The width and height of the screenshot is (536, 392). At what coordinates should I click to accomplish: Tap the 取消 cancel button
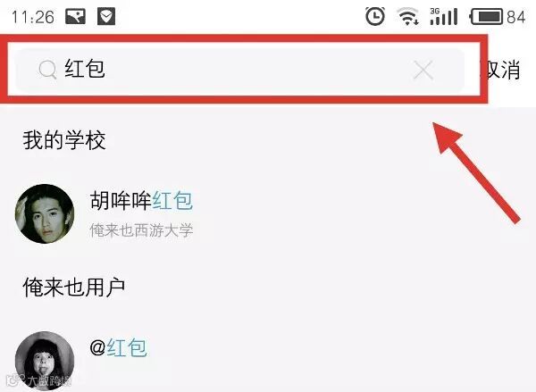[501, 70]
